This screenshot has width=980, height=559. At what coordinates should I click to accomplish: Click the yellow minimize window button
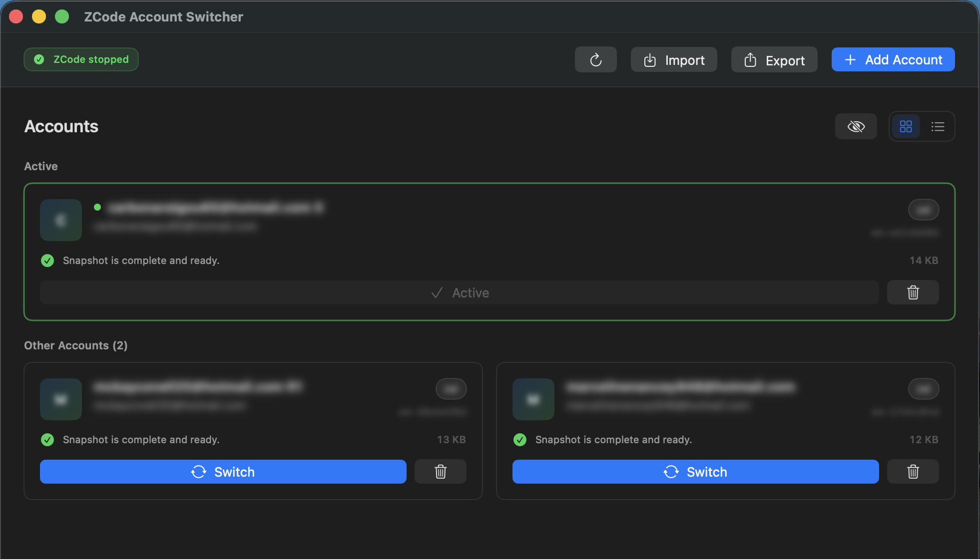pos(39,17)
